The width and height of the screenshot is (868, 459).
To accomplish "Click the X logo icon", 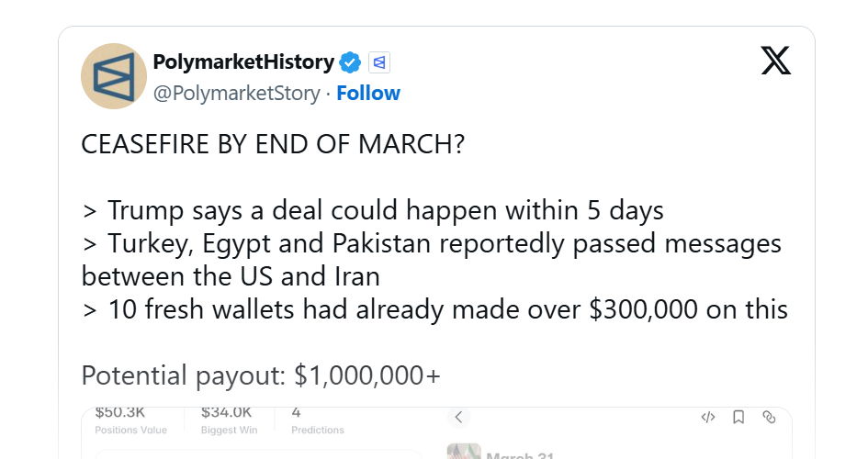I will (775, 61).
